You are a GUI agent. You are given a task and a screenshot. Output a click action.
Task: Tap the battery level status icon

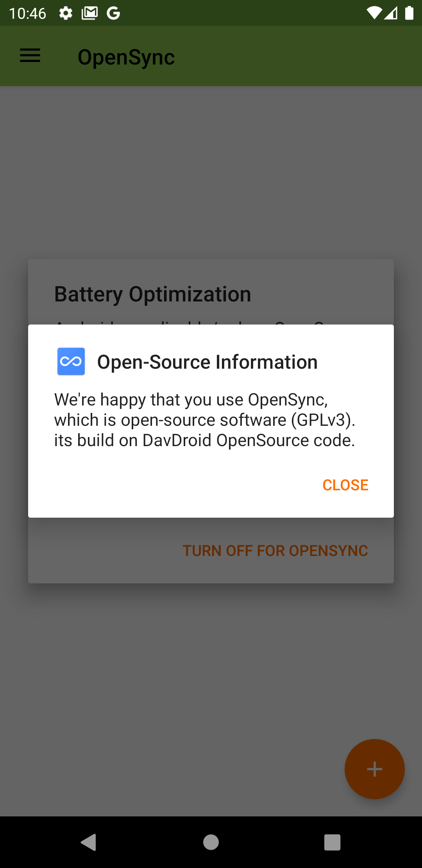tap(409, 13)
